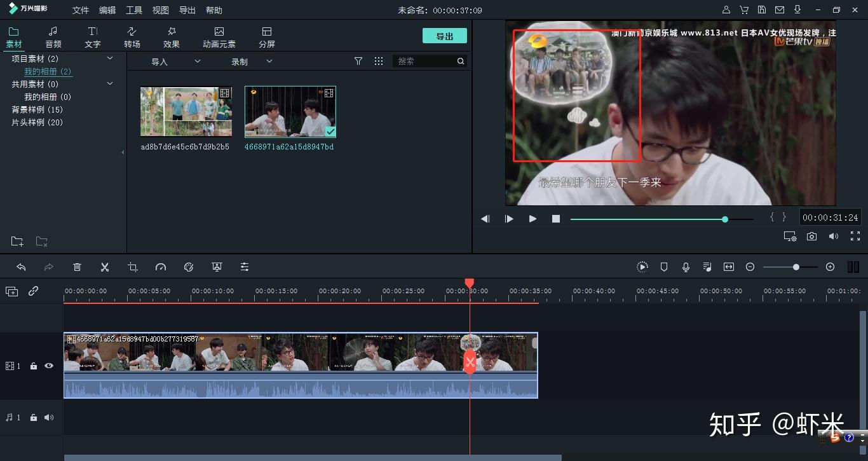Switch to the 转场 transitions tab
Viewport: 868px width, 461px height.
[x=132, y=38]
